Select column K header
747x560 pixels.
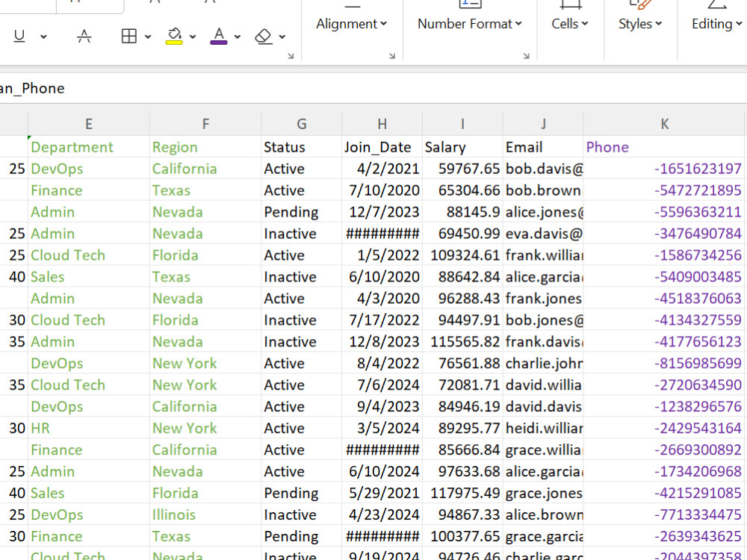[664, 124]
